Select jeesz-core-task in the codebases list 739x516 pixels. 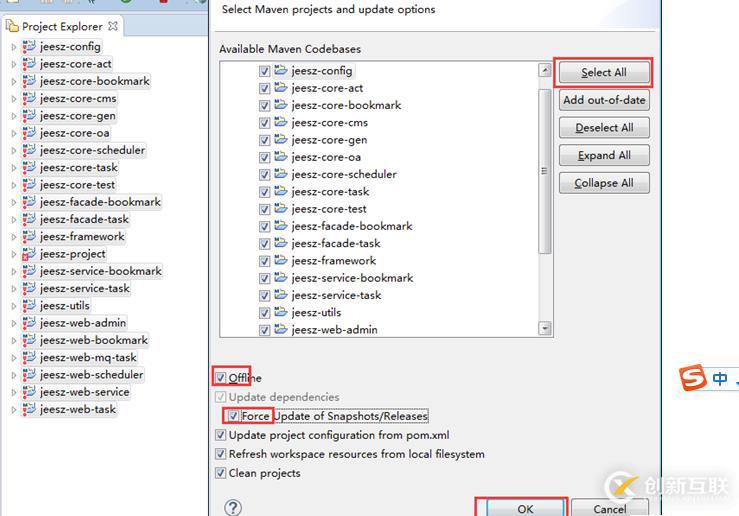click(330, 191)
